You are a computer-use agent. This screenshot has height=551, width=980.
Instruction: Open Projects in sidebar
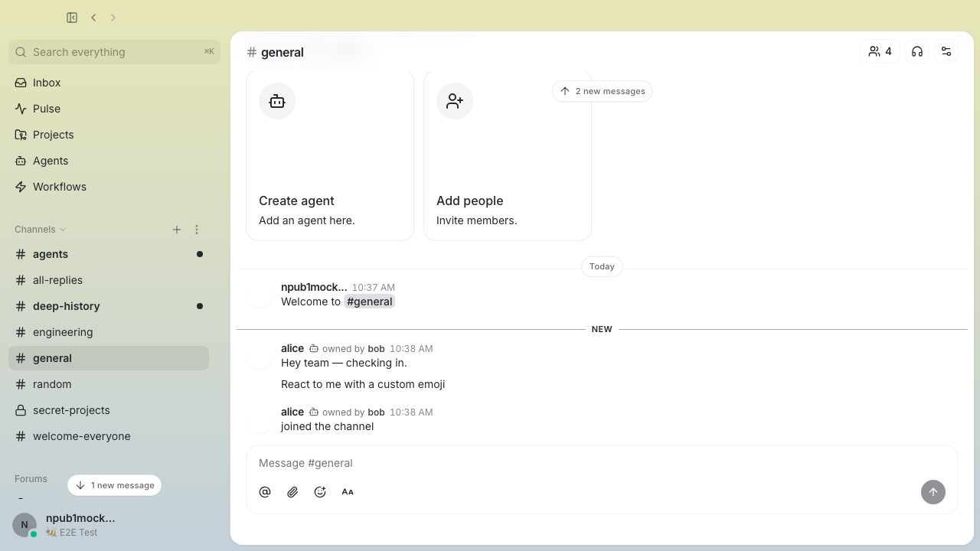click(109, 135)
